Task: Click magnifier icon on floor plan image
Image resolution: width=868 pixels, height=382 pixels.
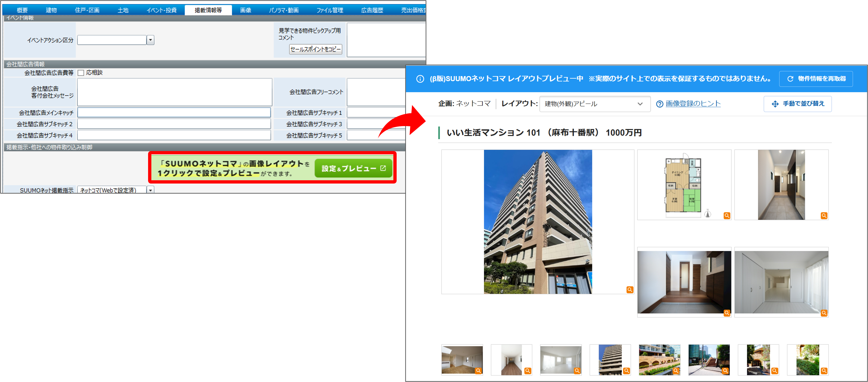Action: [727, 216]
